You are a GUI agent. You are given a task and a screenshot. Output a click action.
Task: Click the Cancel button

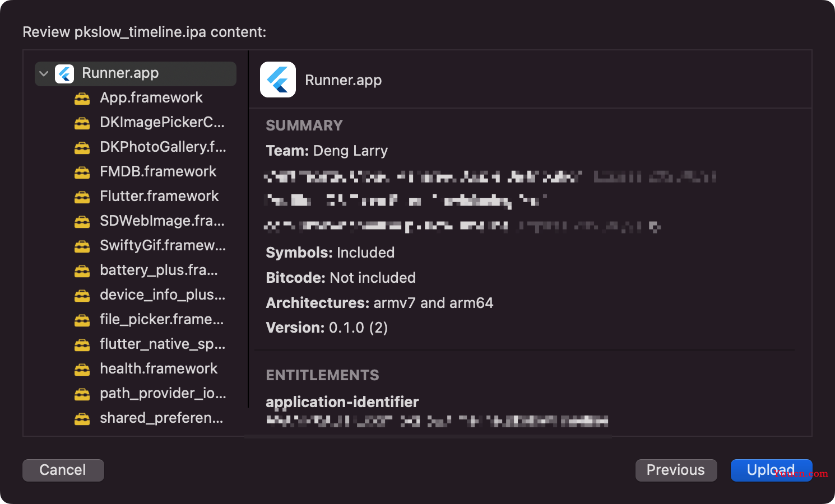point(63,470)
